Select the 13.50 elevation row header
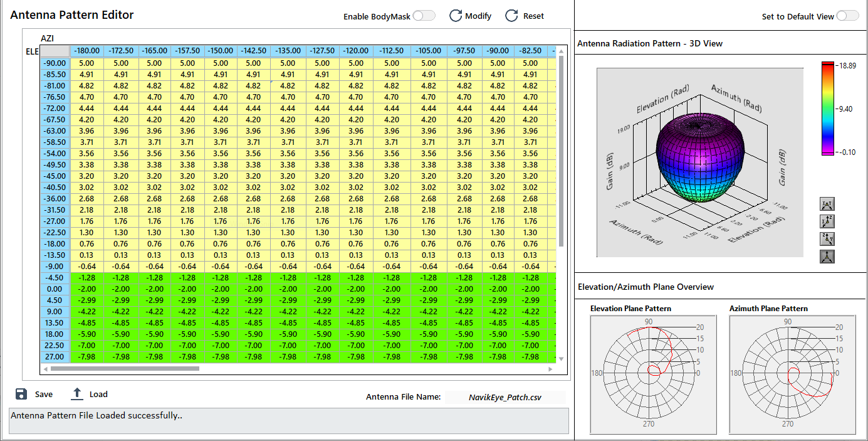Screen dimensions: 868x441 [x=55, y=322]
